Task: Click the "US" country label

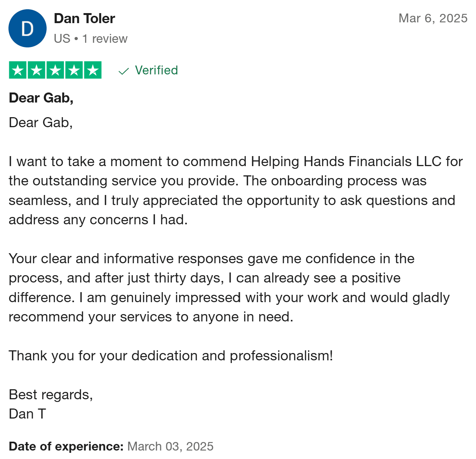Action: tap(62, 39)
